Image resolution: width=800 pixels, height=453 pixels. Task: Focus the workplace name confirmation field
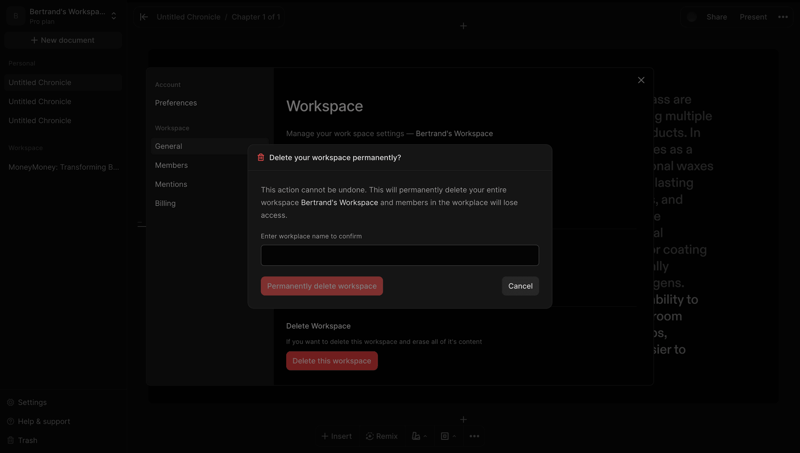tap(399, 255)
